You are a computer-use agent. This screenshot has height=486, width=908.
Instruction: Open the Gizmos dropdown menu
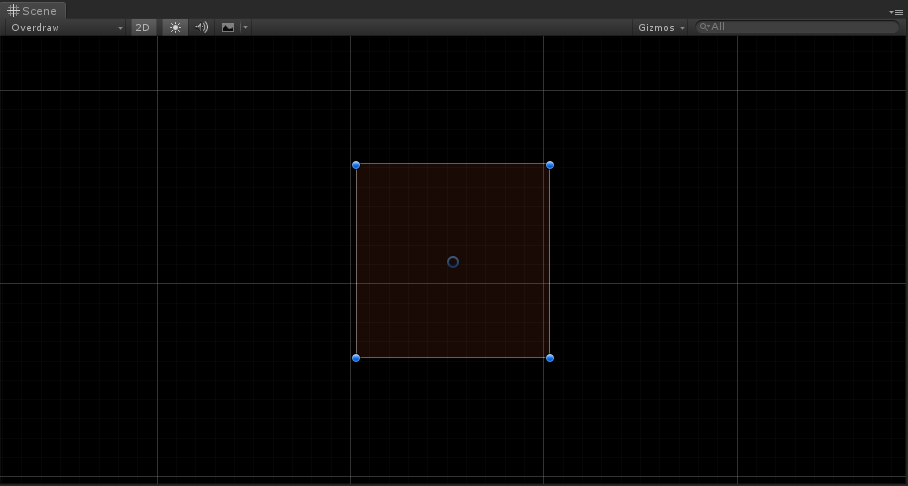pos(661,27)
